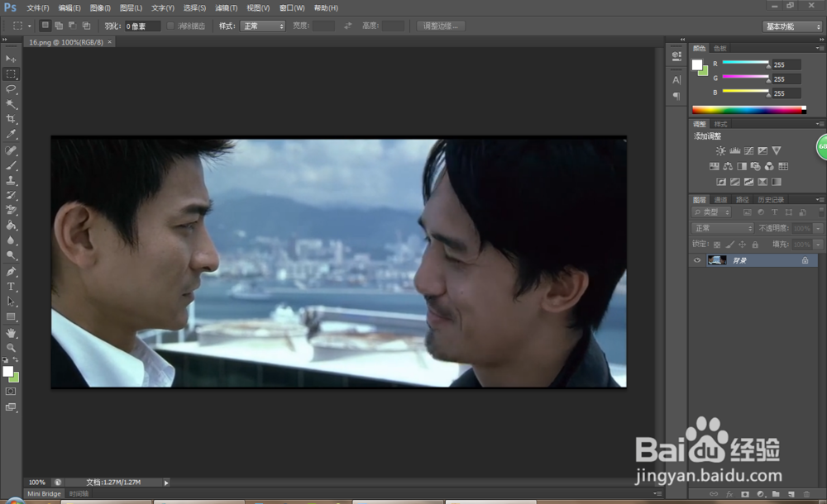Select the Clone Stamp tool

pyautogui.click(x=11, y=180)
